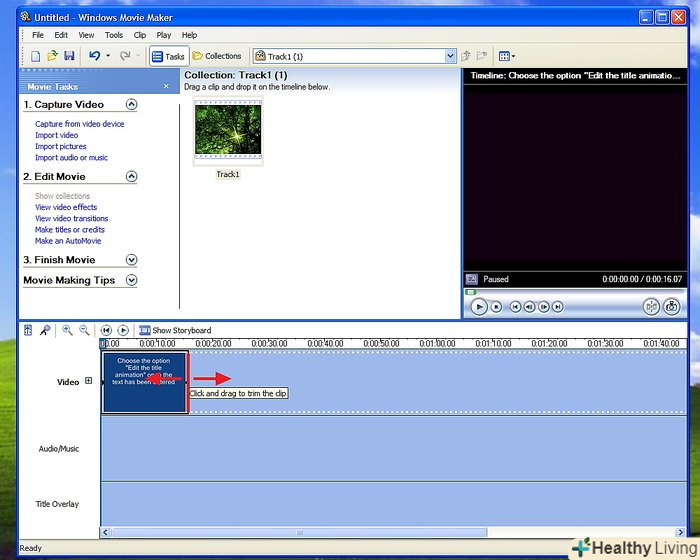Toggle the Collections pane button

(x=217, y=56)
